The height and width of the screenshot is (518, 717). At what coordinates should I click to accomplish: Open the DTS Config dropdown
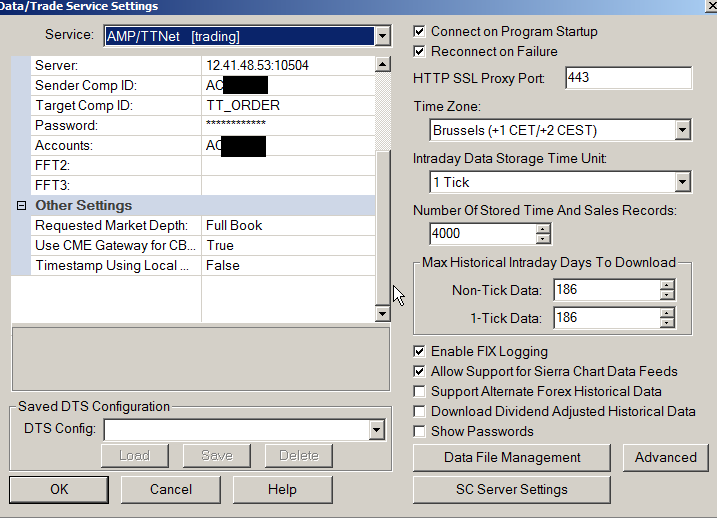pos(376,430)
